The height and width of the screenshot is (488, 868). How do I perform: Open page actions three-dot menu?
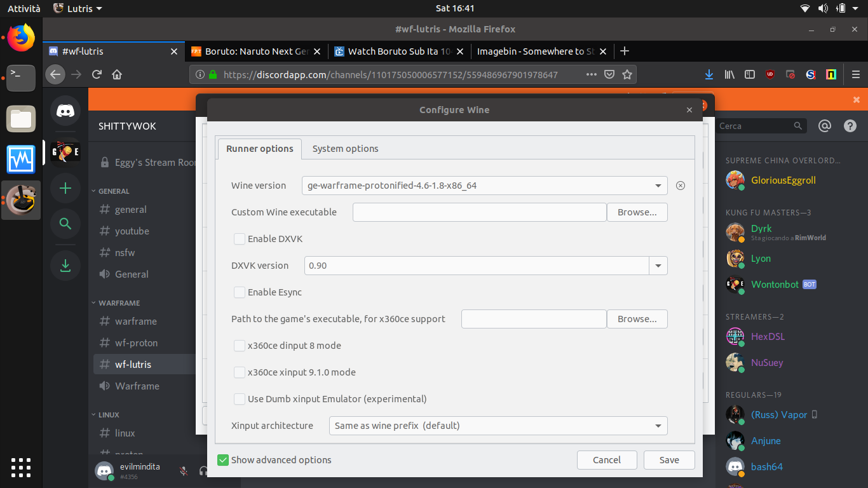[591, 74]
